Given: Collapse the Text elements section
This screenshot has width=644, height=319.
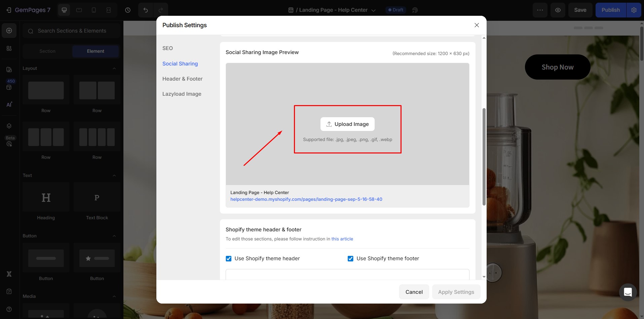Looking at the screenshot, I should tap(114, 176).
